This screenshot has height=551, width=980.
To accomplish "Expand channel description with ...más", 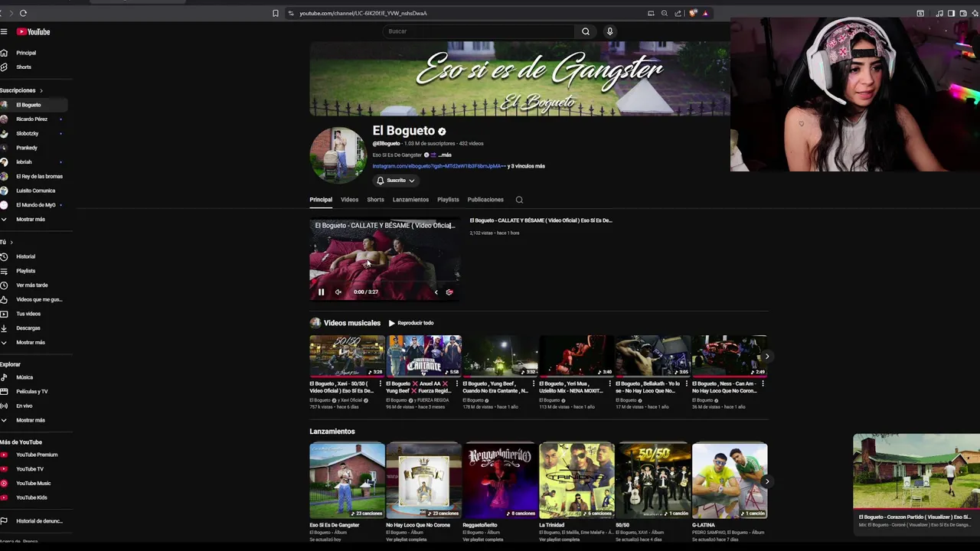I will (445, 155).
